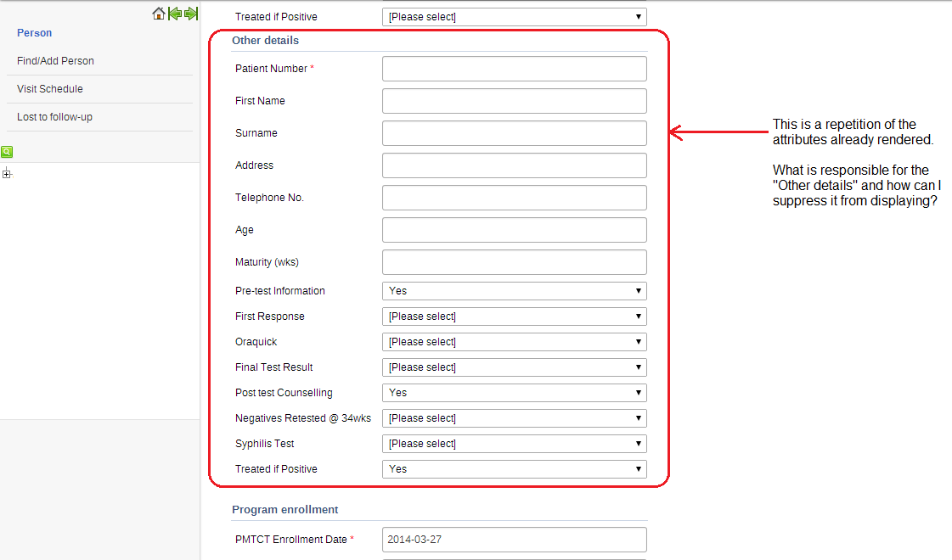Open the Syphilis Test dropdown
The width and height of the screenshot is (952, 560).
[514, 444]
